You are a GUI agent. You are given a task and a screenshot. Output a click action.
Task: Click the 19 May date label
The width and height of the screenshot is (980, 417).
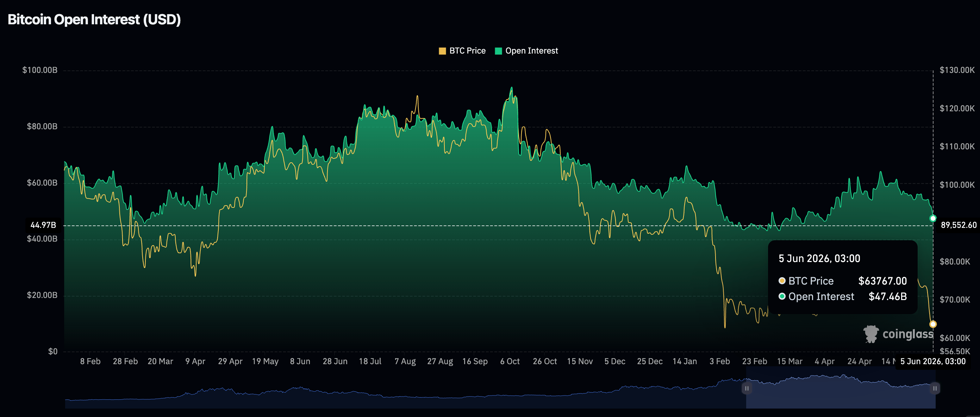(x=265, y=361)
